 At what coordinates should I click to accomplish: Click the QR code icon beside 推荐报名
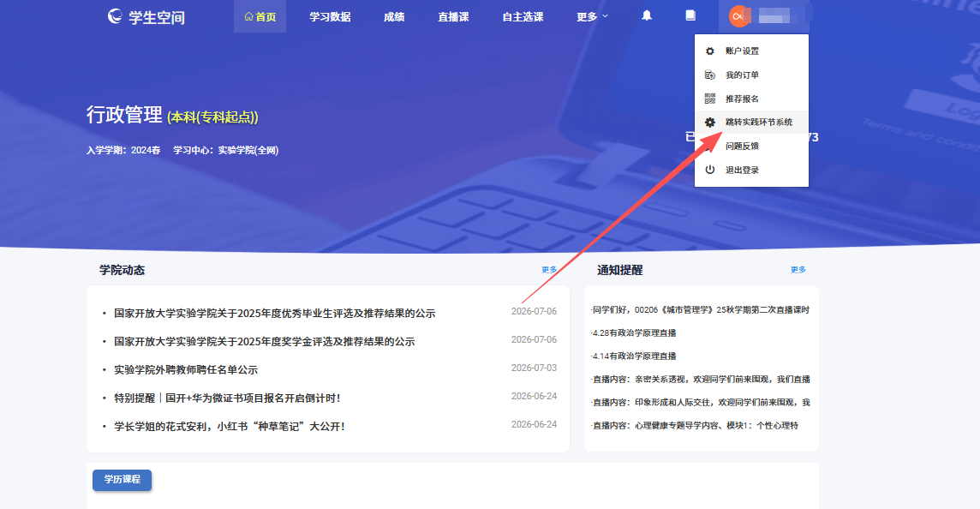710,99
